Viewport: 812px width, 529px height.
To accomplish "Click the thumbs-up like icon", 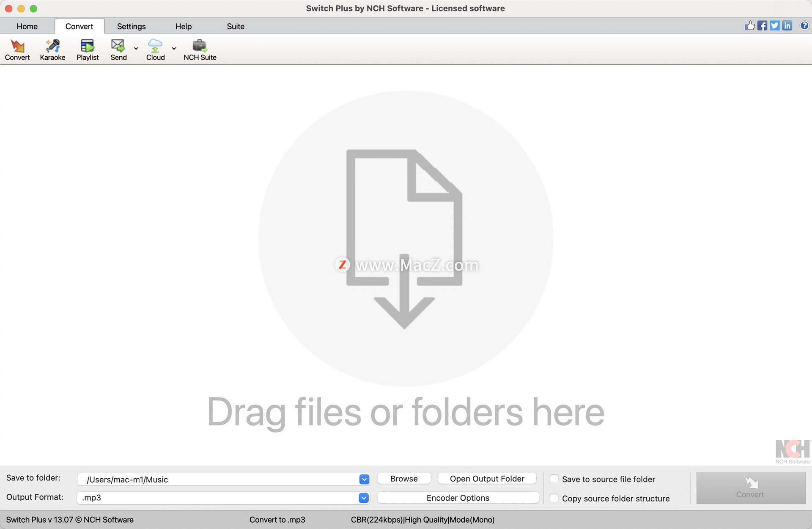I will pos(750,26).
